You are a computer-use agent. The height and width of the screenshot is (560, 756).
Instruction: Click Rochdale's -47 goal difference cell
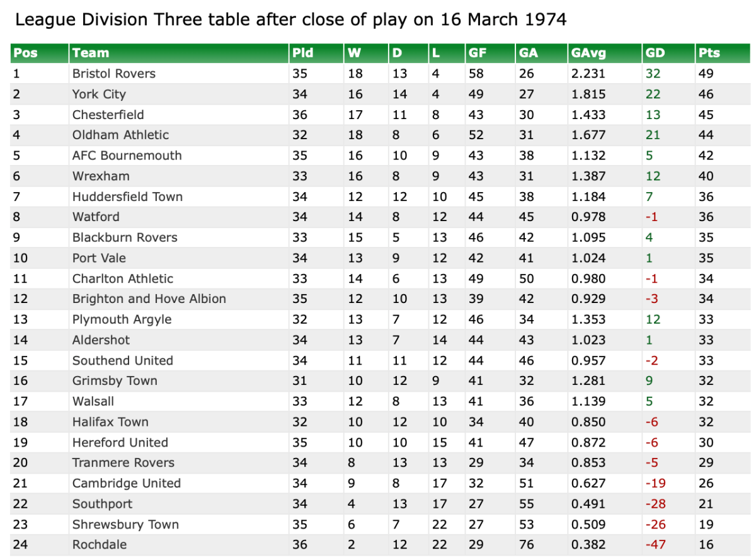[655, 545]
